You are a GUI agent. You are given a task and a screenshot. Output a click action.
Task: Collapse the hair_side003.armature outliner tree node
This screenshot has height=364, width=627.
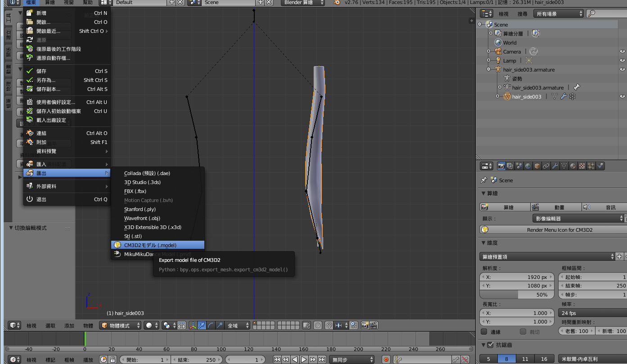click(489, 69)
